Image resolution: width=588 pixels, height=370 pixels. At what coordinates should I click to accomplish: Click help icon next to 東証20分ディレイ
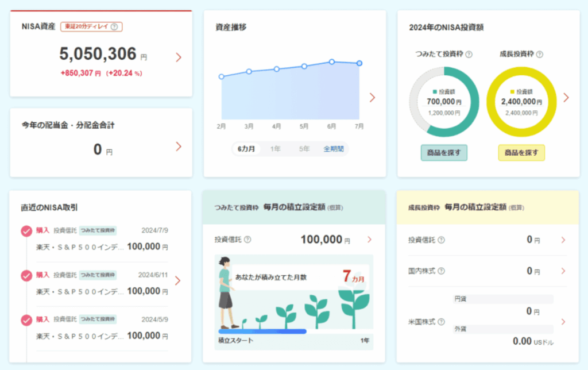pyautogui.click(x=114, y=26)
